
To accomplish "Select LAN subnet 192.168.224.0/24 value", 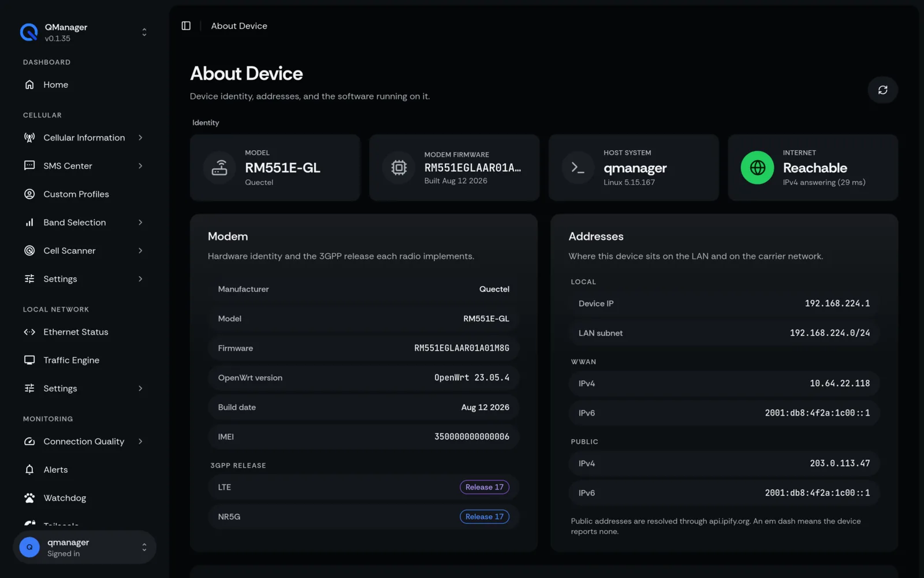I will 830,333.
